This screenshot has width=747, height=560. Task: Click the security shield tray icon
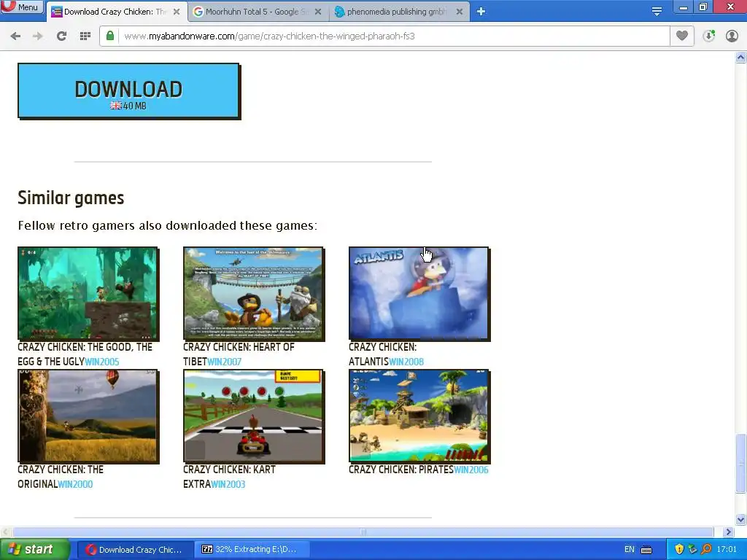pos(679,550)
